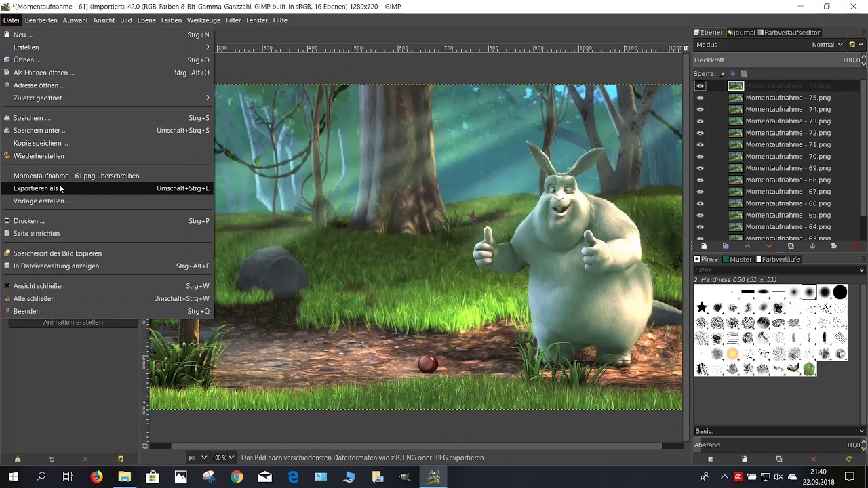This screenshot has height=488, width=868.
Task: Open Firefox from the taskbar
Action: click(97, 476)
